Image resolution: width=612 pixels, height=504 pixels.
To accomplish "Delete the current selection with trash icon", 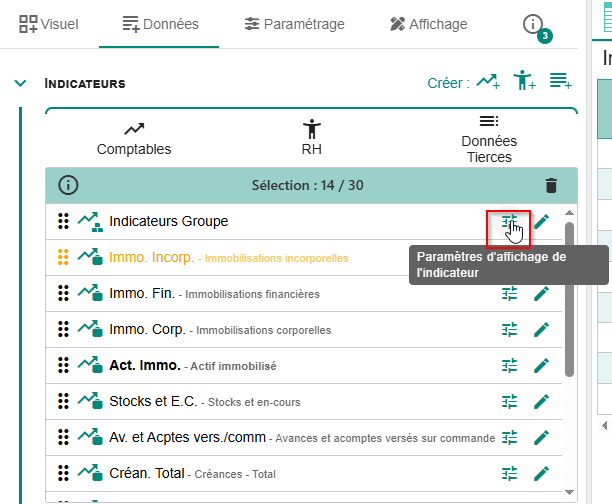I will 550,185.
